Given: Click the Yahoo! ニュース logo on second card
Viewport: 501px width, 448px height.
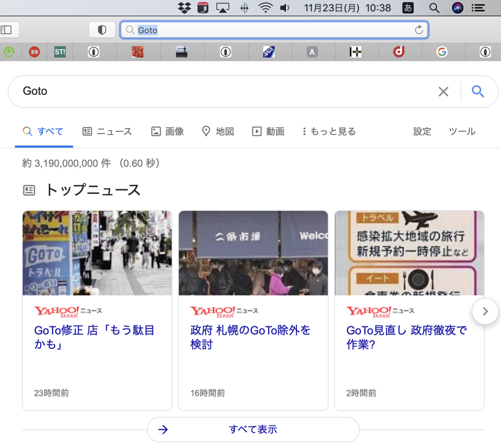Looking at the screenshot, I should (224, 311).
